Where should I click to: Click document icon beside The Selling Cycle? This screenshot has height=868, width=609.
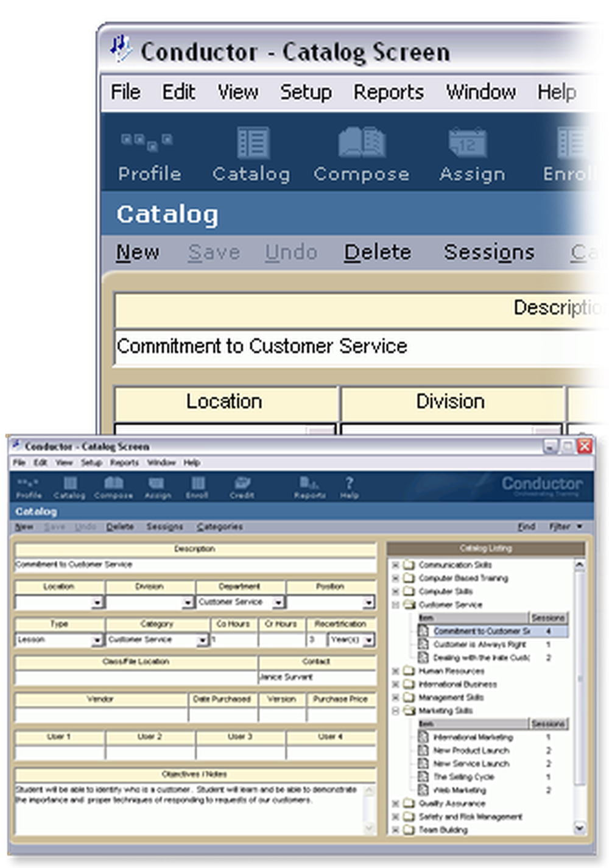423,777
